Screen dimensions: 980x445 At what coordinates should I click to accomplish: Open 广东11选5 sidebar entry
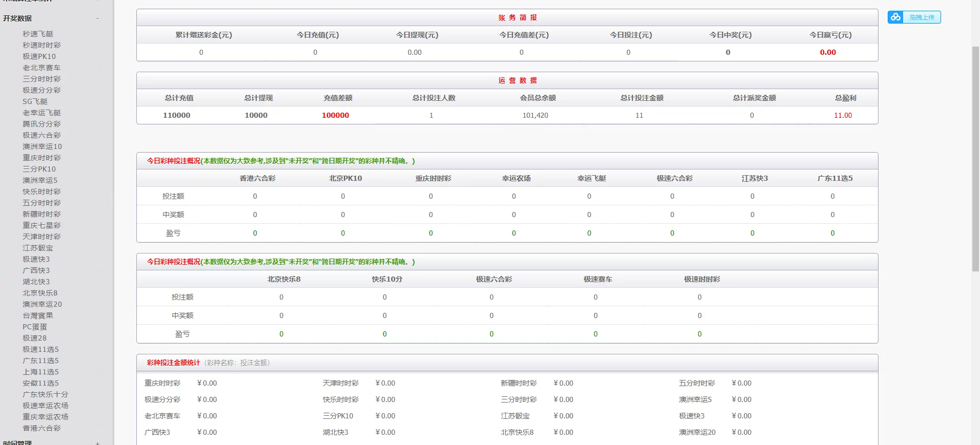[x=40, y=361]
